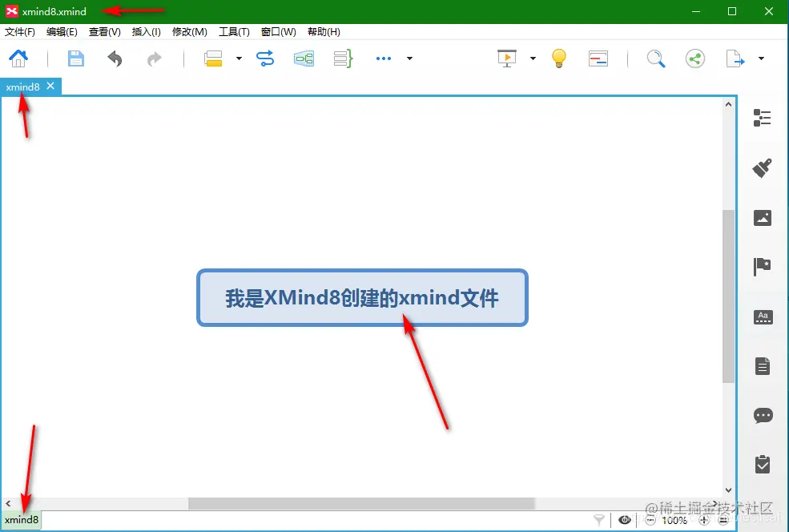
Task: Insert a summary bracket
Action: coord(343,58)
